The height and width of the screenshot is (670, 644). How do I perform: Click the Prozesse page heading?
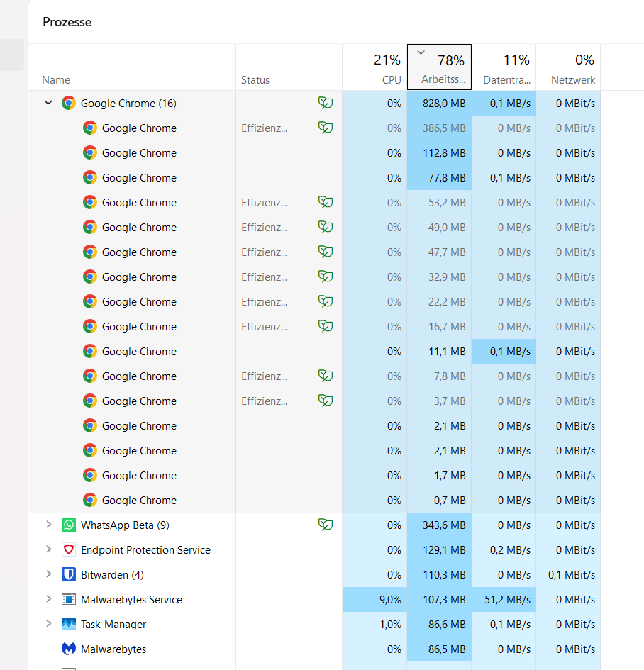tap(67, 22)
